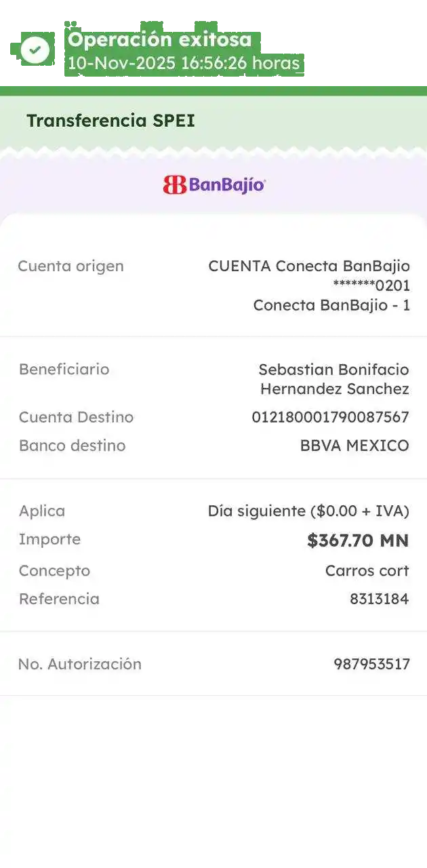This screenshot has height=868, width=427.
Task: Select the reference number 8313184
Action: pyautogui.click(x=379, y=599)
